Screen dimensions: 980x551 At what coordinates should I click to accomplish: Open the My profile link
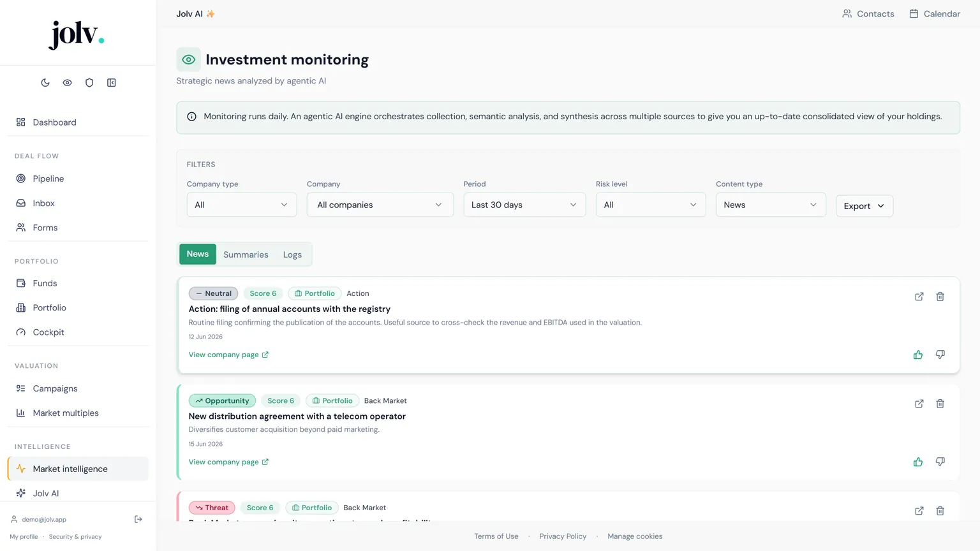(x=24, y=537)
